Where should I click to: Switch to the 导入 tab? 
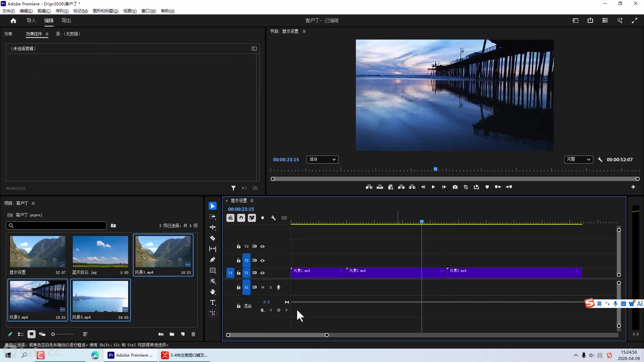(31, 20)
